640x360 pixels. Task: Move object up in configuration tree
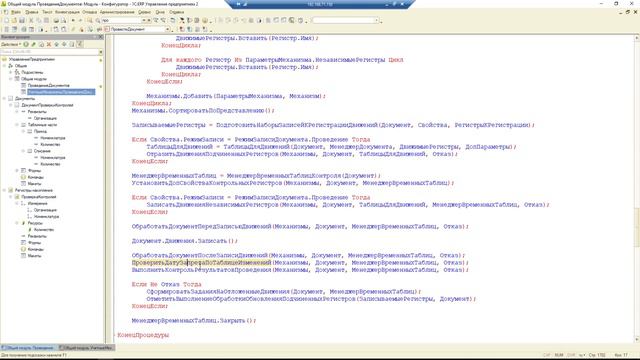(x=56, y=44)
